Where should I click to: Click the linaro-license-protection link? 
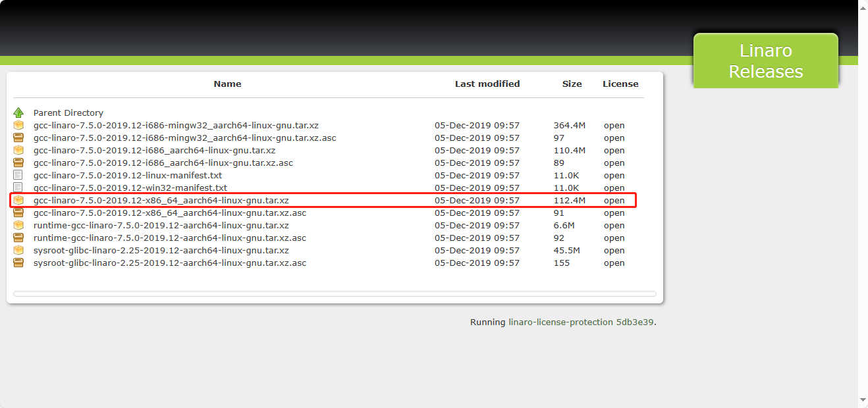[560, 322]
